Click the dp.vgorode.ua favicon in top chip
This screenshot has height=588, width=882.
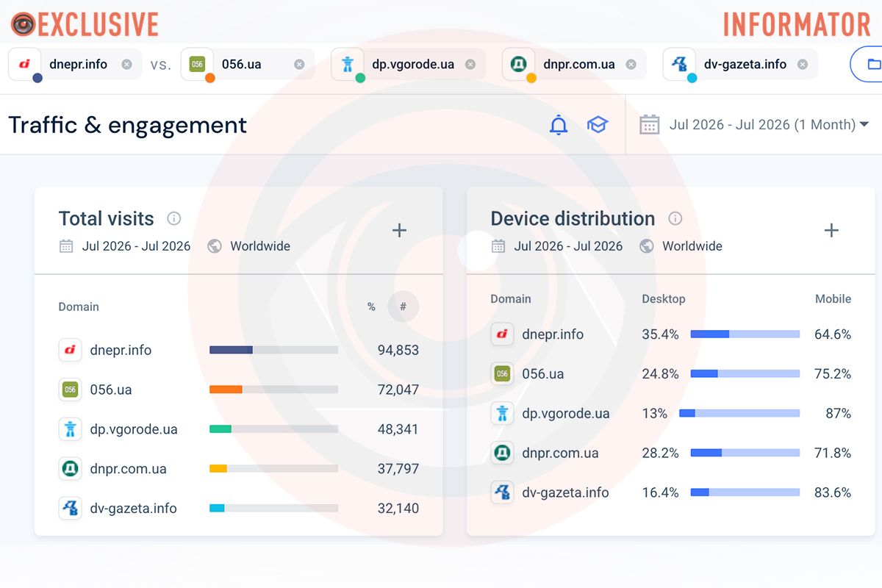tap(348, 64)
